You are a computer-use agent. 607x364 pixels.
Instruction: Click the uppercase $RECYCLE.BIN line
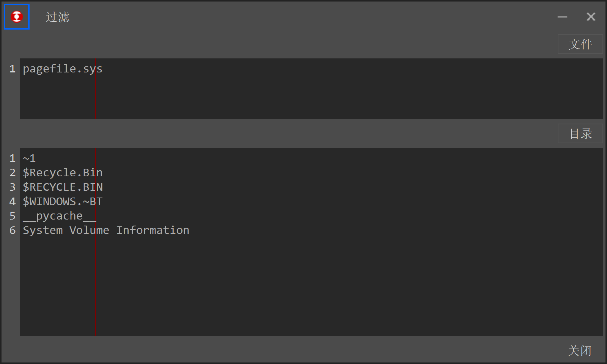(63, 187)
